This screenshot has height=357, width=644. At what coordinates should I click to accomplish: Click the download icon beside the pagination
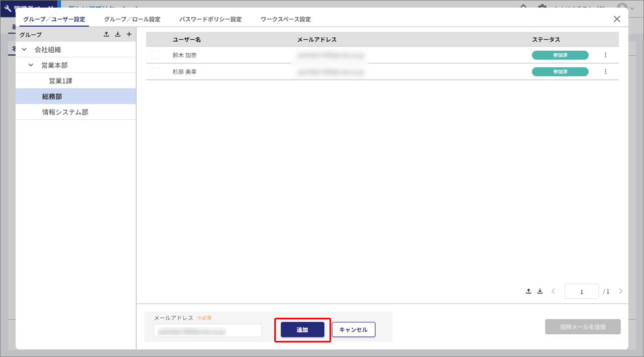(540, 292)
